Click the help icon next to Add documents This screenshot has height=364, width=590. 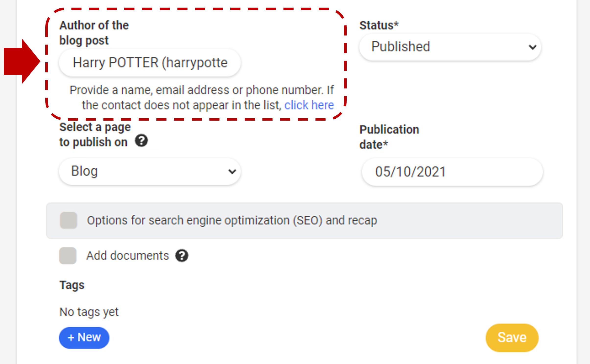[x=182, y=256]
